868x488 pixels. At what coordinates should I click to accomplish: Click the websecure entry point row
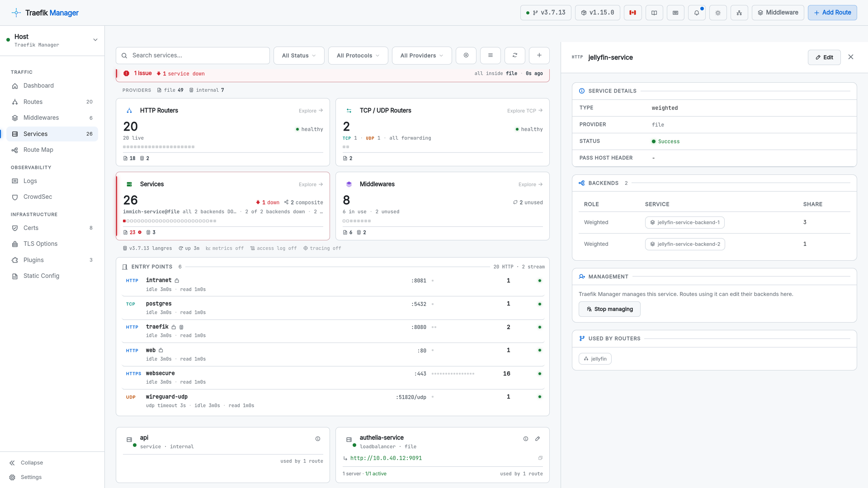pos(333,377)
